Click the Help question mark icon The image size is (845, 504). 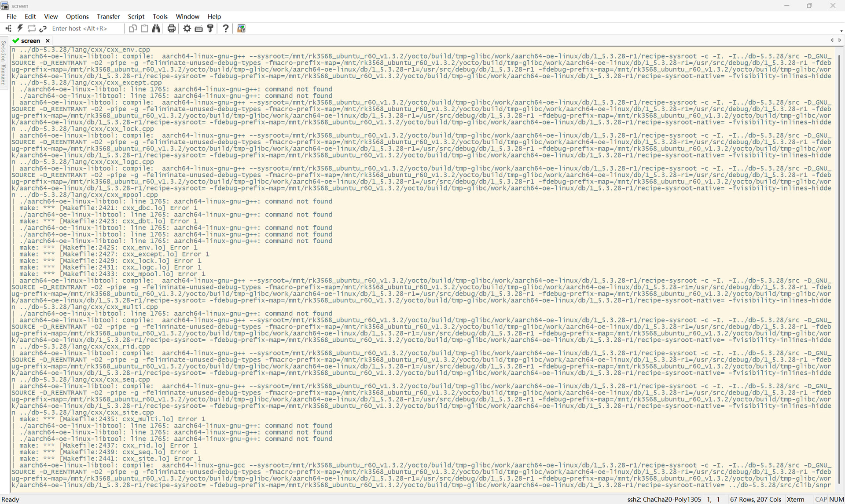[226, 29]
